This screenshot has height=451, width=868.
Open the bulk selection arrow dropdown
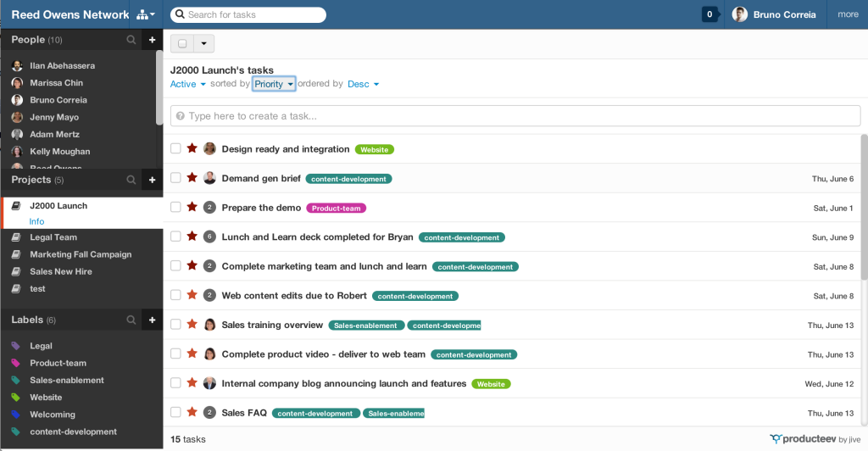click(x=203, y=43)
